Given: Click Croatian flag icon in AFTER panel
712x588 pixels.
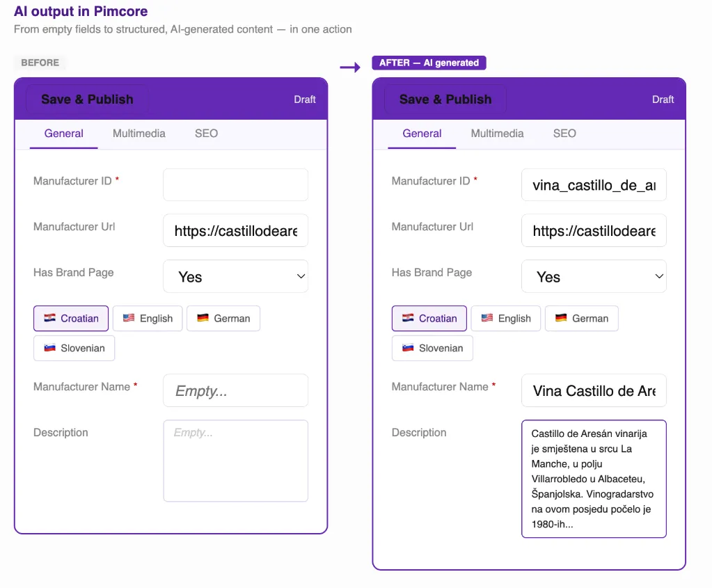Looking at the screenshot, I should [x=408, y=318].
